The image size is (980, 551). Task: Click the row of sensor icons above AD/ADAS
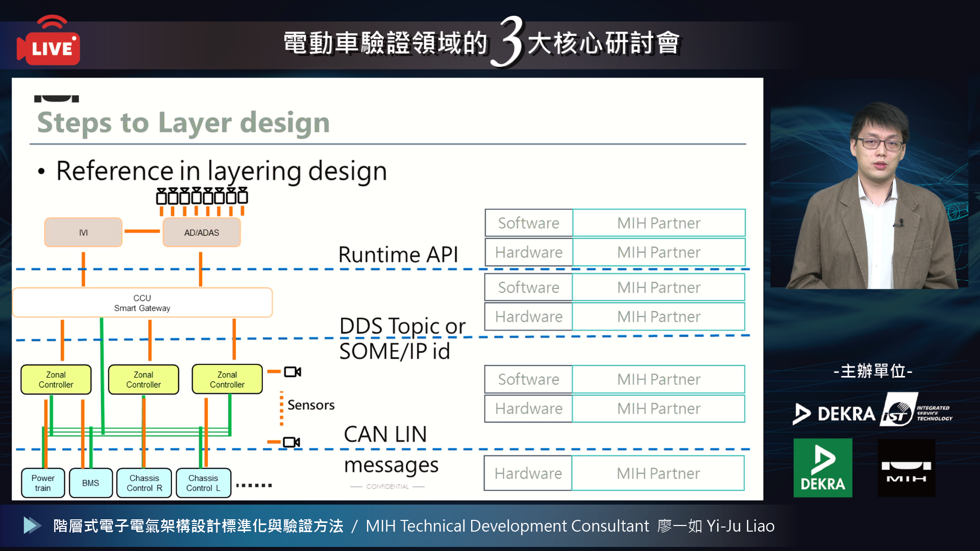coord(202,196)
